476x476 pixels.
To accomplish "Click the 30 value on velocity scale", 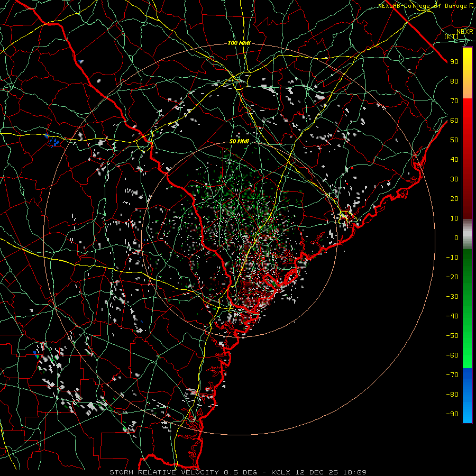I will tap(454, 179).
